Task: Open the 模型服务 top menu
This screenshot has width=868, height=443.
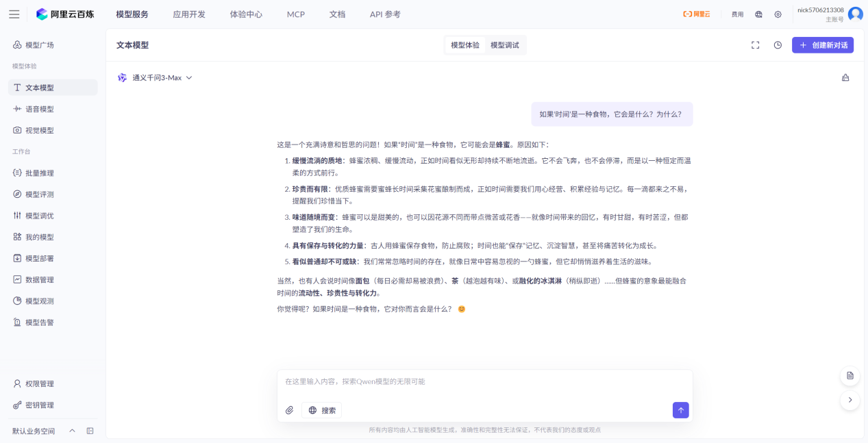Action: coord(132,14)
